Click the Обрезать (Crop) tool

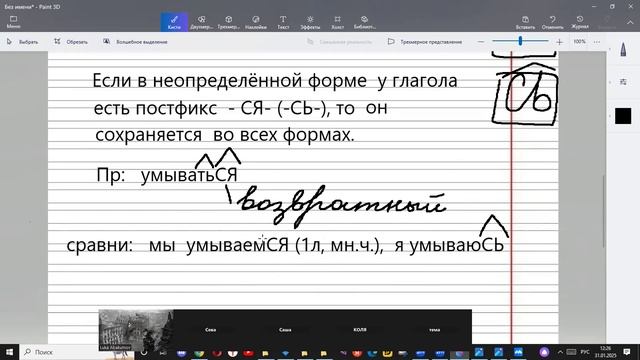[71, 42]
